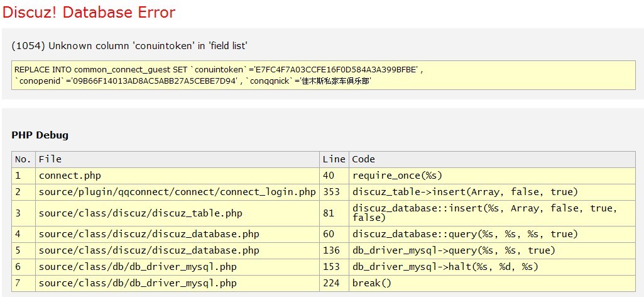644x297 pixels.
Task: Click row number 2 cell
Action: 23,192
